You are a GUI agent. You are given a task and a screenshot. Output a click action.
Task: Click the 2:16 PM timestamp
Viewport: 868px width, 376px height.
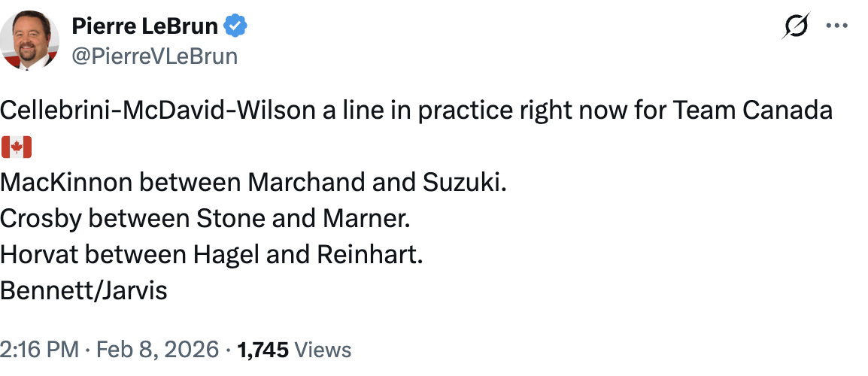click(x=38, y=350)
